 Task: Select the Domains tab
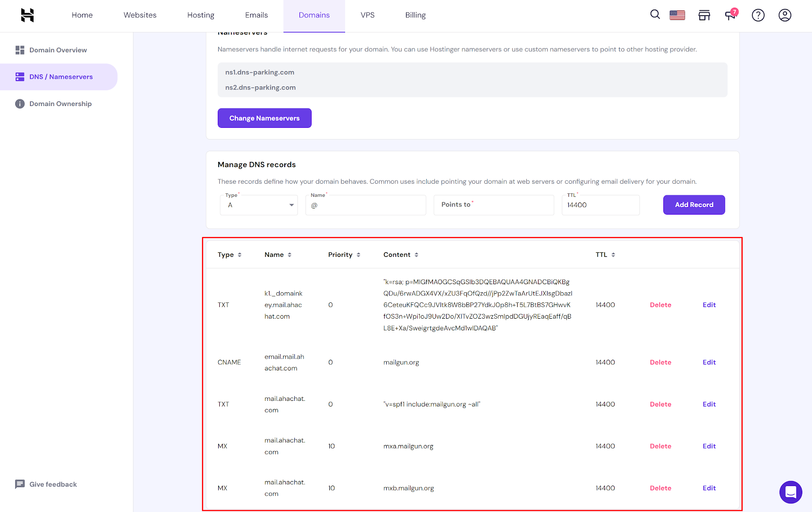[314, 15]
